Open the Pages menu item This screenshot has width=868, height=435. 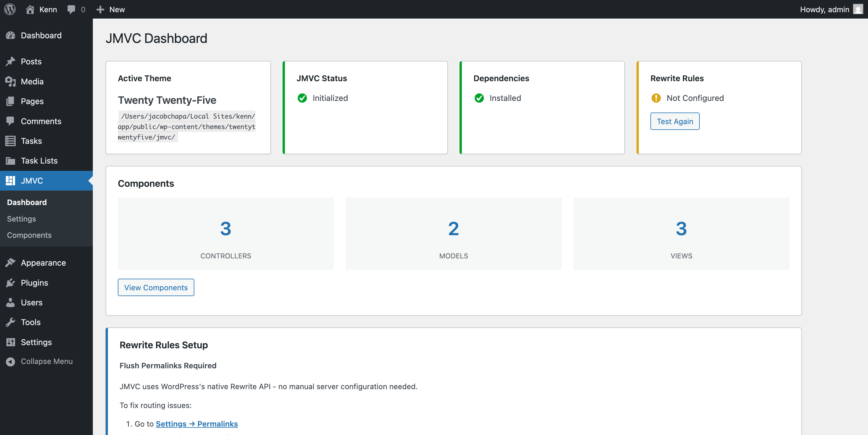(x=46, y=101)
